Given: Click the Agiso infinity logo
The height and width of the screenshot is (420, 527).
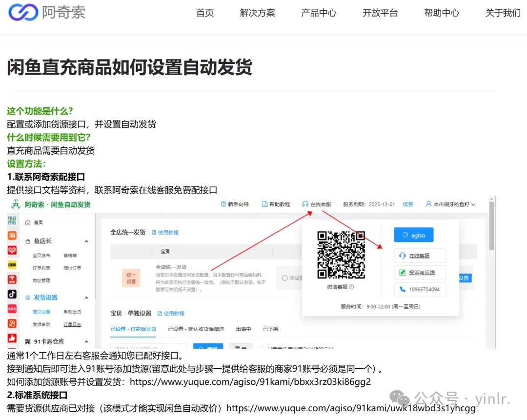Looking at the screenshot, I should 23,12.
